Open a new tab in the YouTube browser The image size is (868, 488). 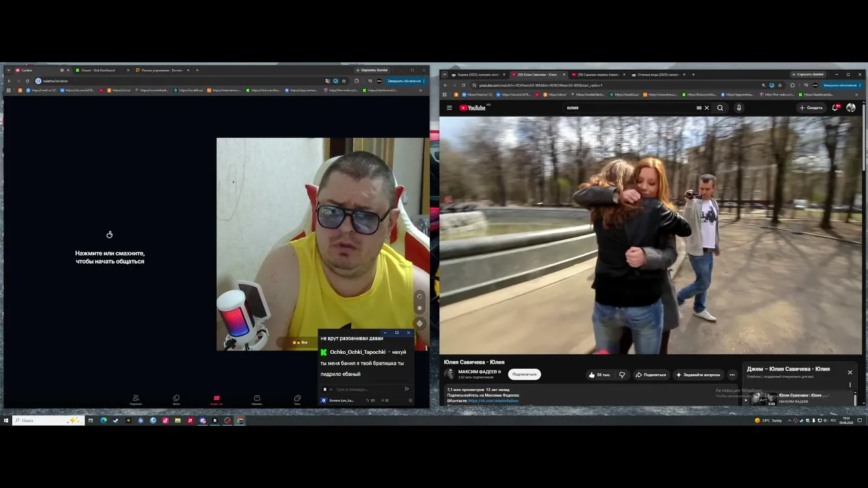(x=692, y=75)
